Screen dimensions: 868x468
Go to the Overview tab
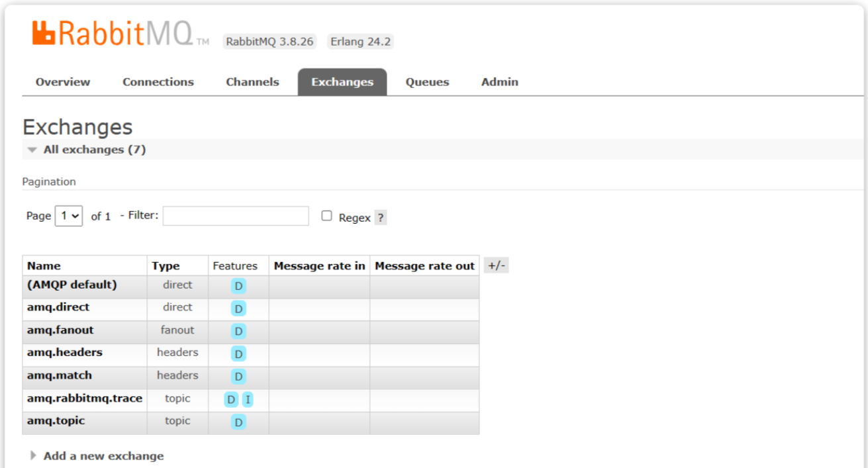(63, 82)
